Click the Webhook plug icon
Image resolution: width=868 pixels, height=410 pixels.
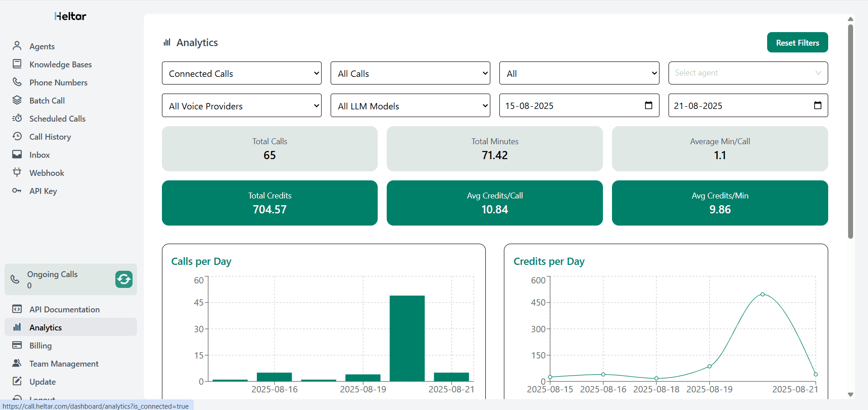click(17, 172)
